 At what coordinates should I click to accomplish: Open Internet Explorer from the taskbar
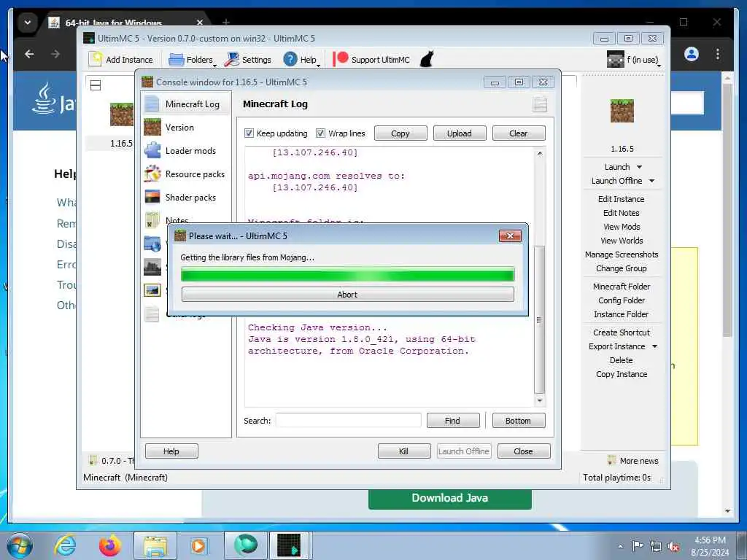point(65,545)
